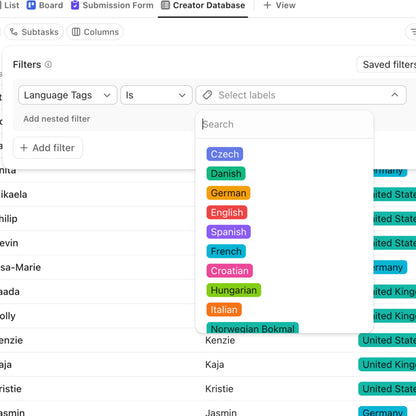The image size is (416, 416).
Task: Click the Creator Database table icon
Action: (x=165, y=5)
